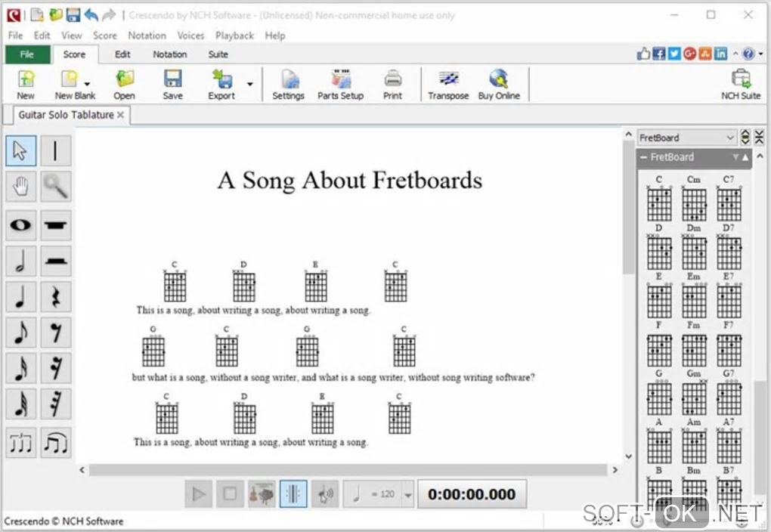Click the Undo arrow in title bar
771x532 pixels.
(x=91, y=15)
